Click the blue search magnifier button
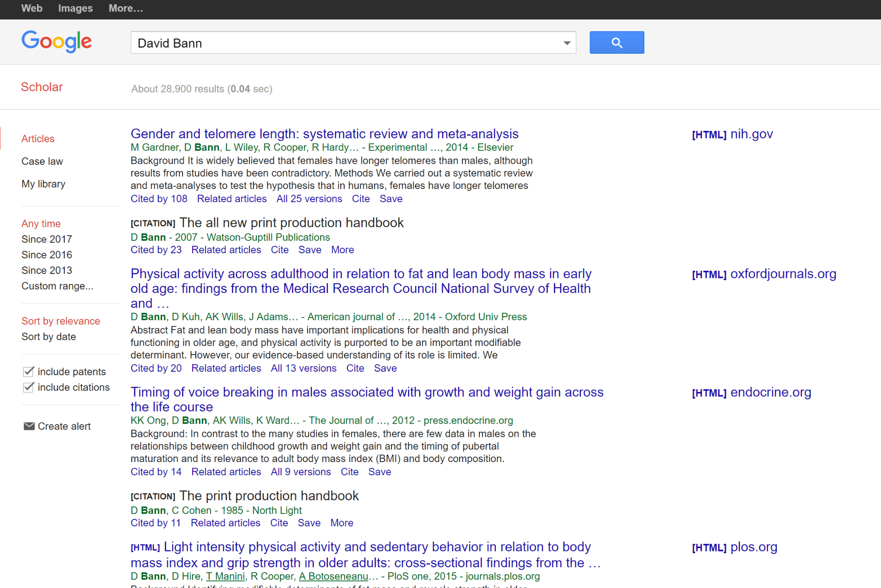Viewport: 881px width, 588px height. click(x=616, y=42)
